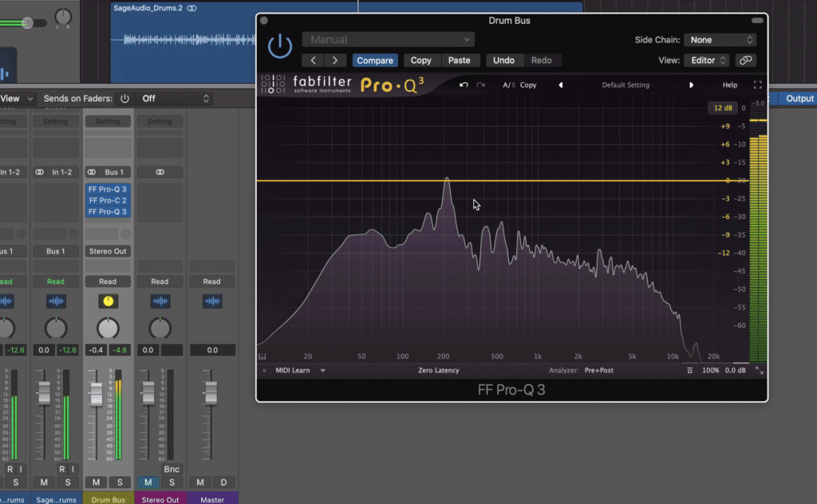Open the Default Setting preset menu

[x=626, y=85]
